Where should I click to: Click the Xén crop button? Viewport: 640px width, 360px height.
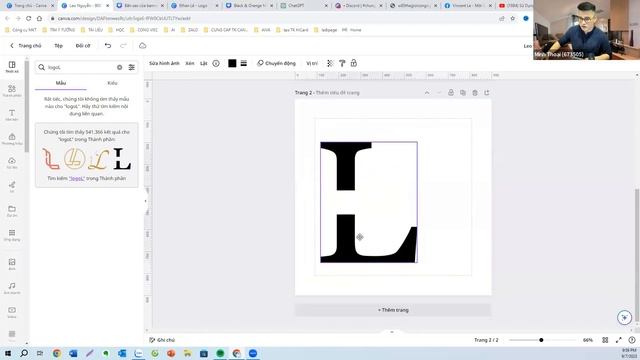[190, 63]
